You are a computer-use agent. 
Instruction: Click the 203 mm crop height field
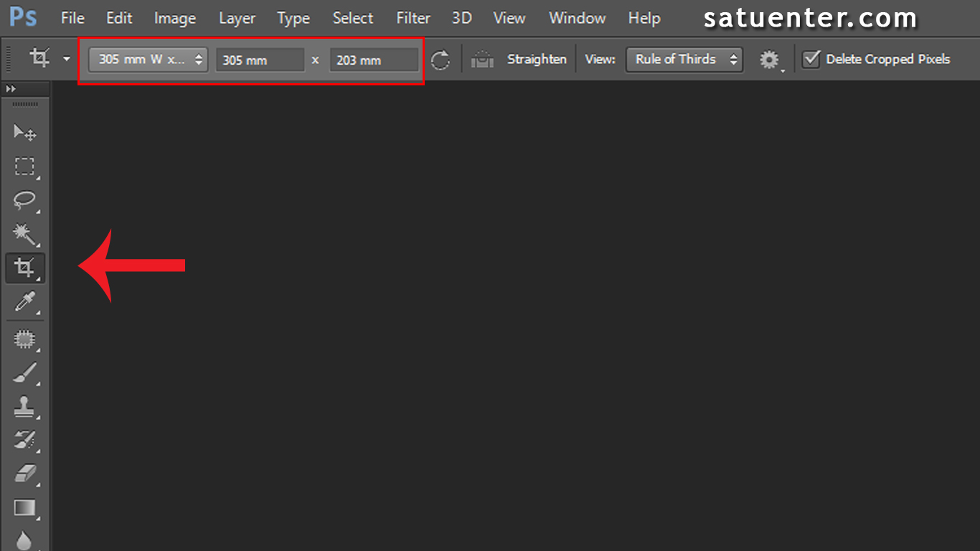[374, 60]
